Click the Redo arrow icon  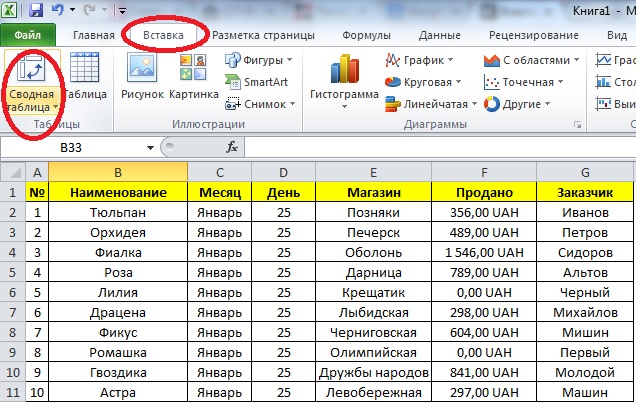pos(89,10)
